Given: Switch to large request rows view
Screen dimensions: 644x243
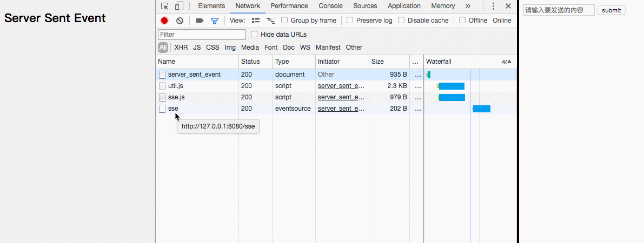Looking at the screenshot, I should [256, 21].
